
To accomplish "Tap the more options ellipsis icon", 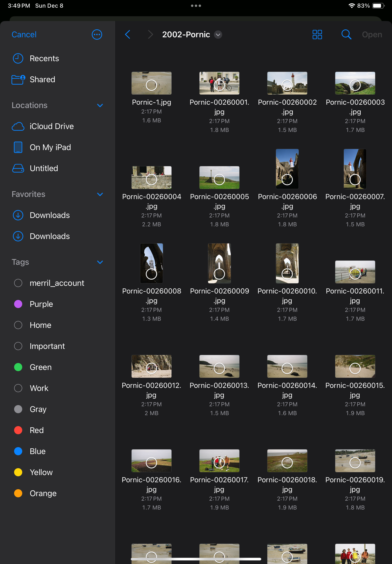I will click(97, 35).
